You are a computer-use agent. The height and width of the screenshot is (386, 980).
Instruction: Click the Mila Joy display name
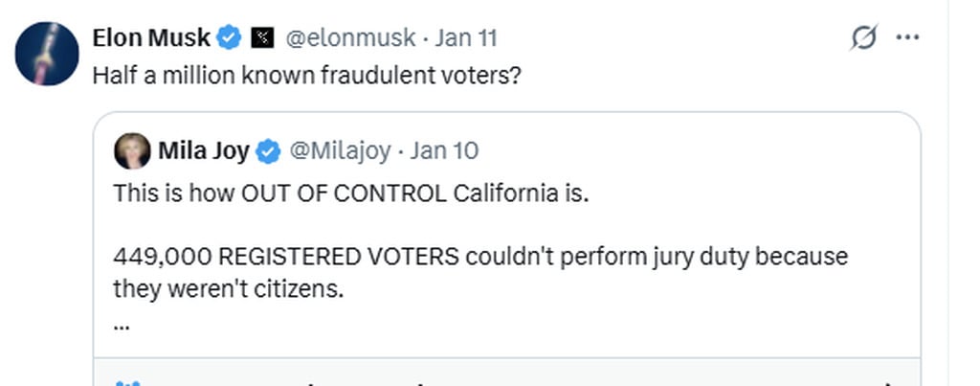coord(204,150)
